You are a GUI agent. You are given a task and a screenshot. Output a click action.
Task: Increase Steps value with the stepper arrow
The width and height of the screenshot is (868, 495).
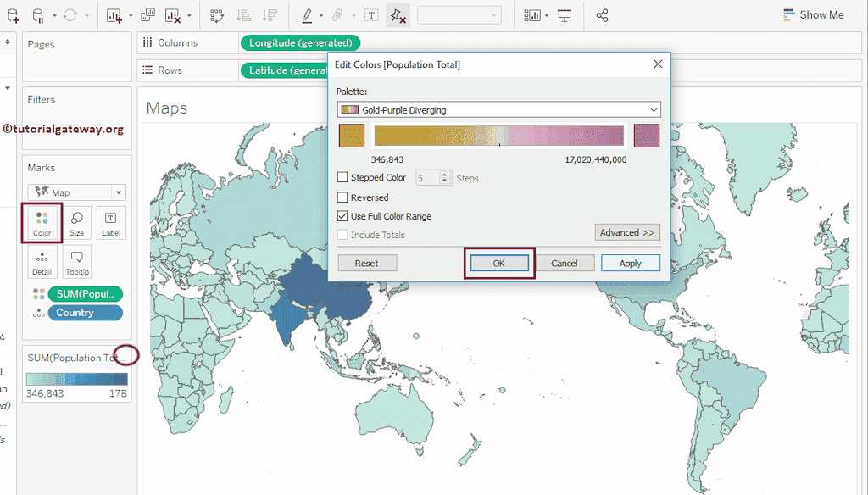tap(444, 174)
